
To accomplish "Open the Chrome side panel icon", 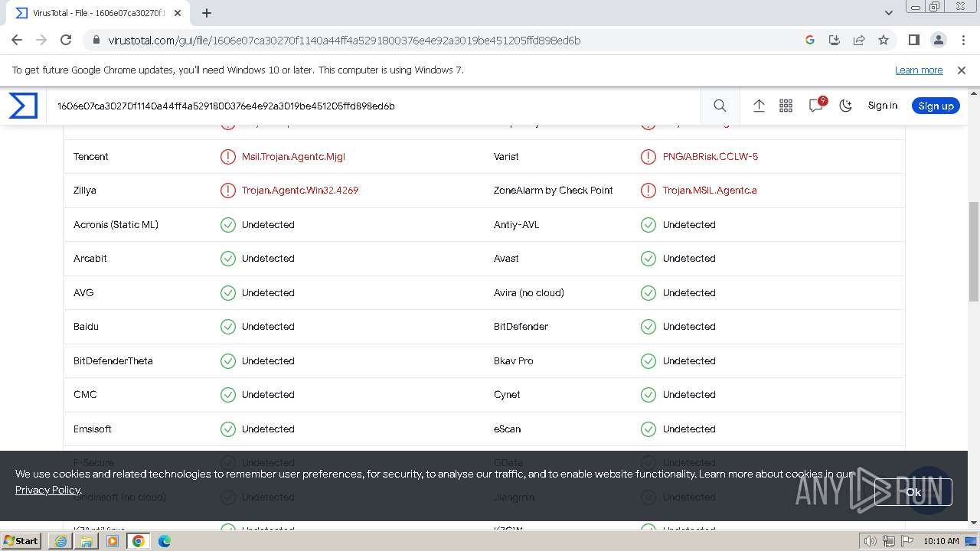I will (913, 40).
